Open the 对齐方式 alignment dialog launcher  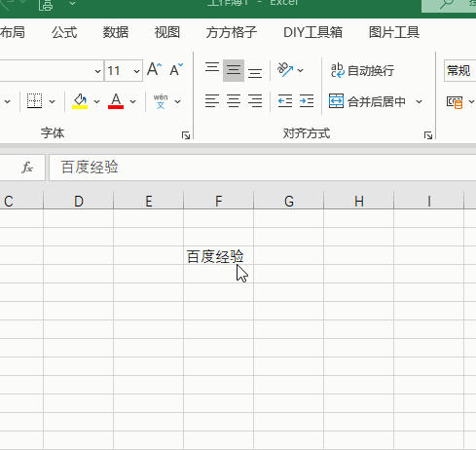(x=428, y=135)
